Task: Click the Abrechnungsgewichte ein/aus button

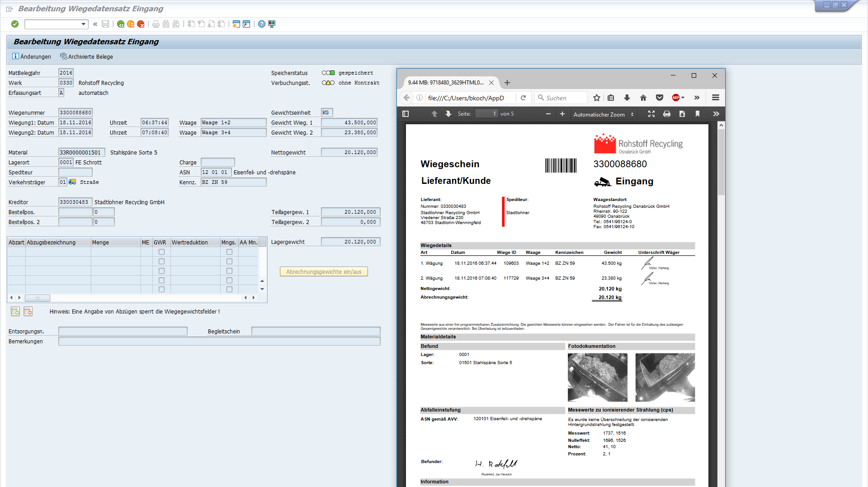Action: coord(324,272)
